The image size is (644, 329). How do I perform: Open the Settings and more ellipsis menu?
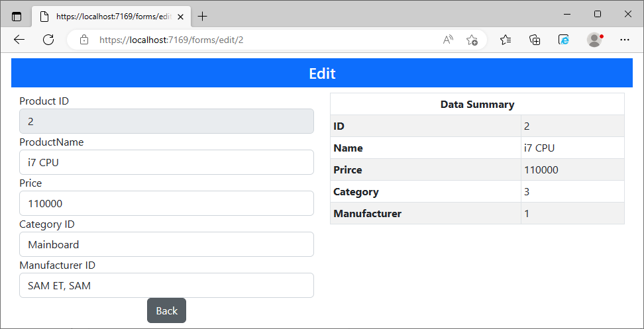(x=625, y=40)
